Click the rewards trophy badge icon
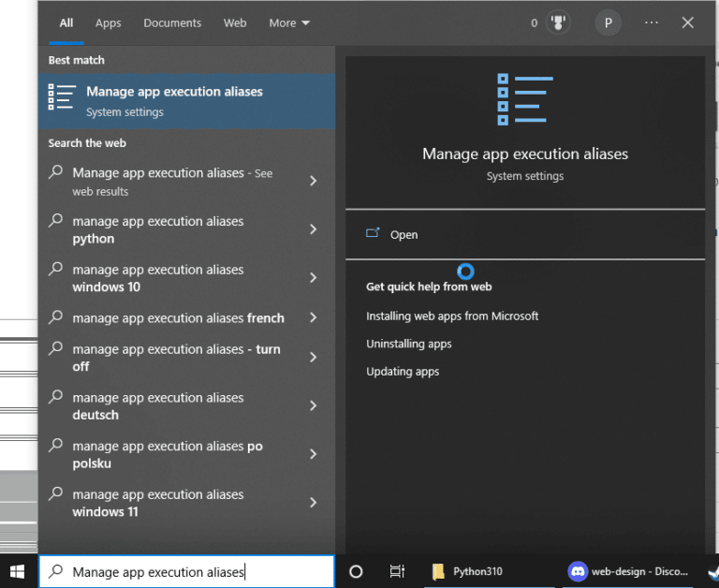The image size is (719, 588). coord(558,23)
